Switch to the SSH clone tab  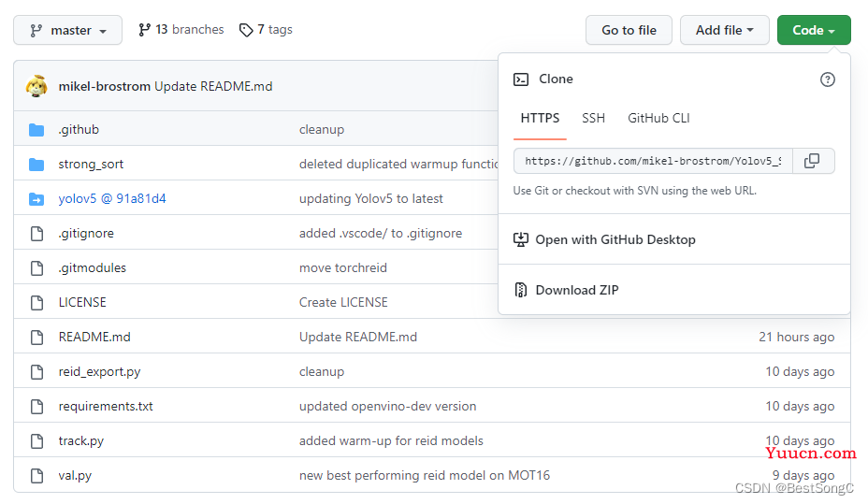coord(593,119)
